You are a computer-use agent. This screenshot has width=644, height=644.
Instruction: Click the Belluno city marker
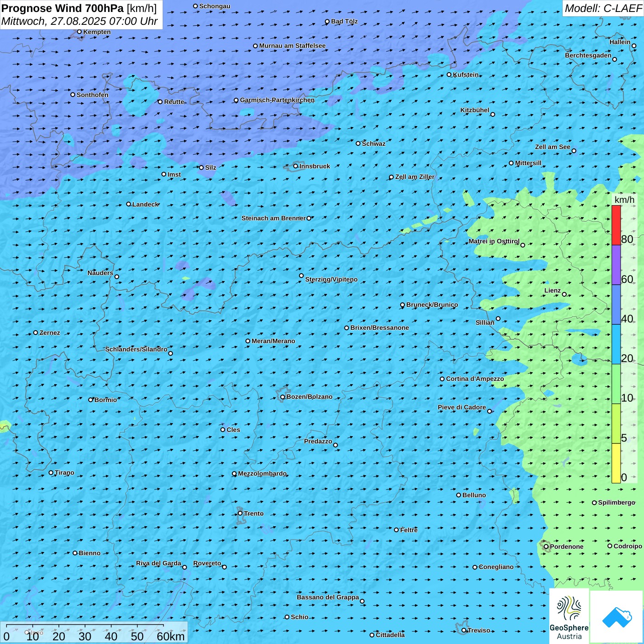459,495
